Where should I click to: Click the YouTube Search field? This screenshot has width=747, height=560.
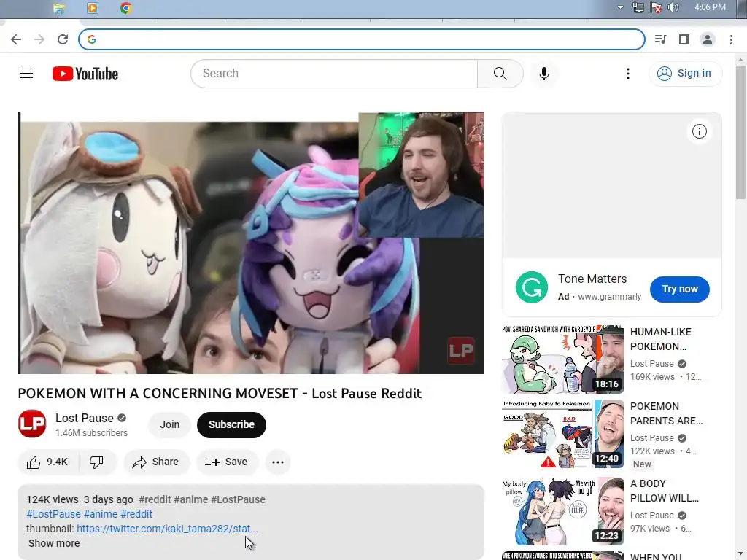pos(334,74)
